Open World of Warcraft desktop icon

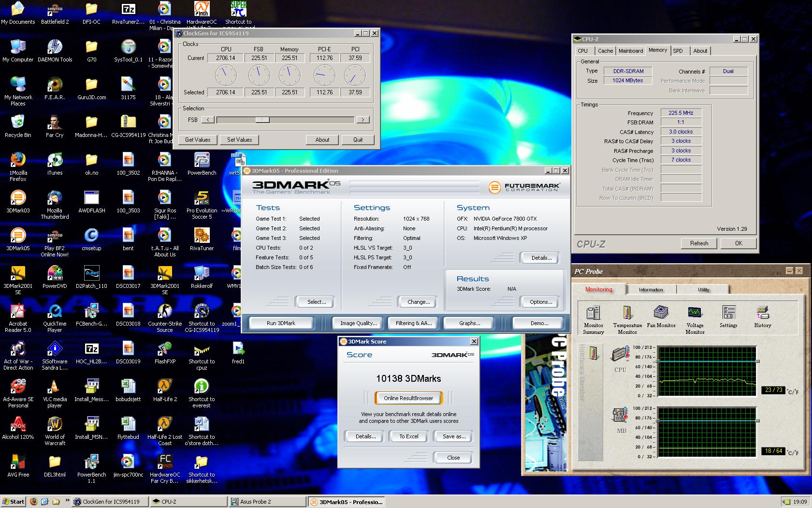coord(55,431)
